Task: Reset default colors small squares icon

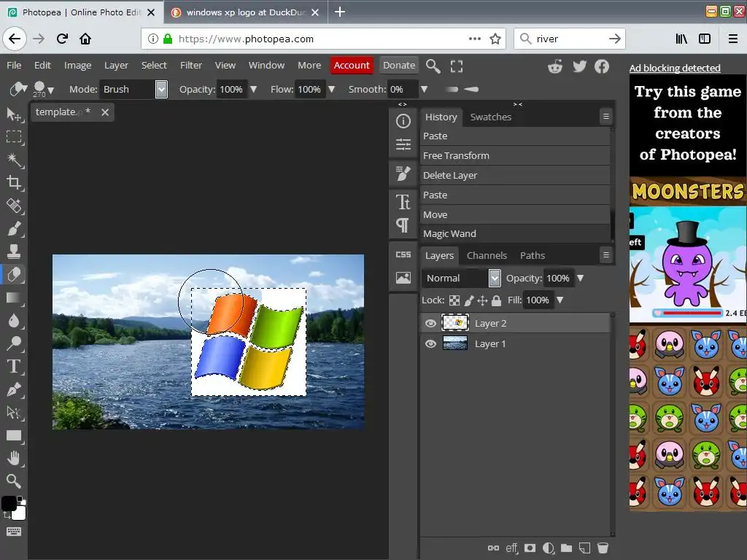Action: [x=21, y=499]
